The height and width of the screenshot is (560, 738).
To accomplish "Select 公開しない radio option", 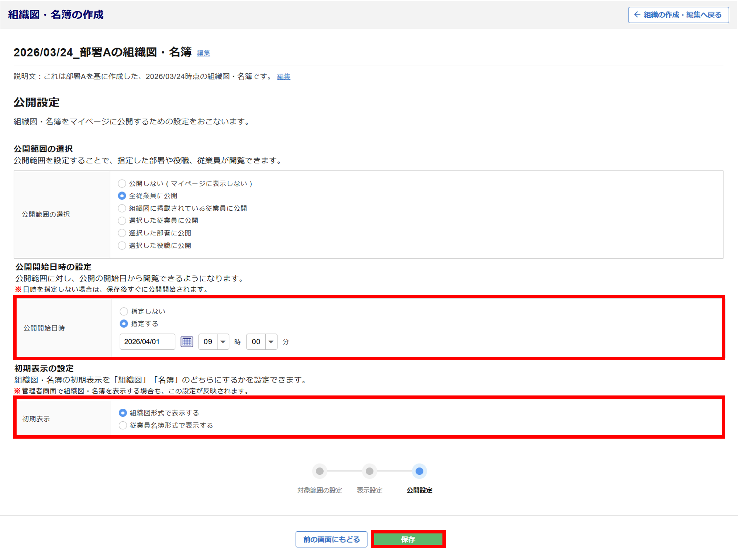I will pos(122,183).
